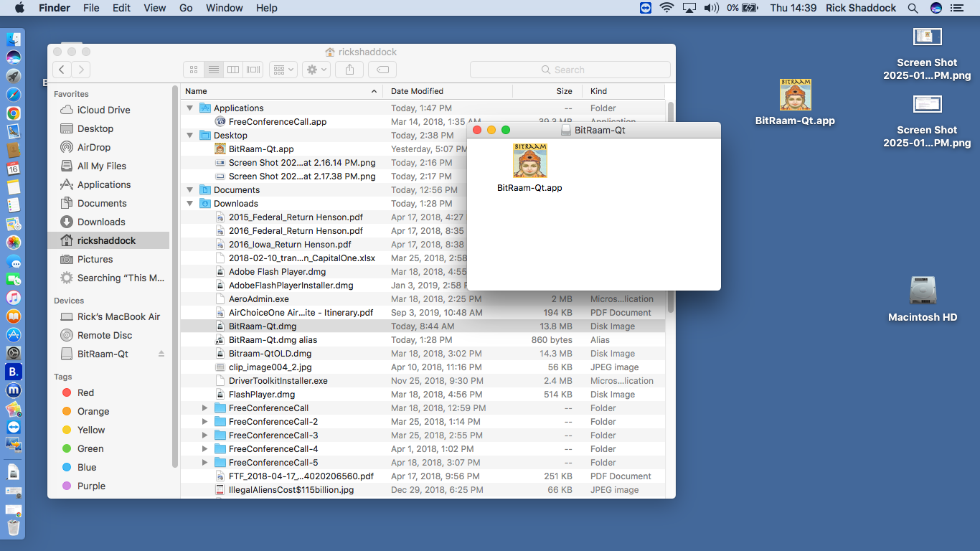Switch to Cover Flow view in toolbar
This screenshot has width=980, height=551.
[x=253, y=70]
